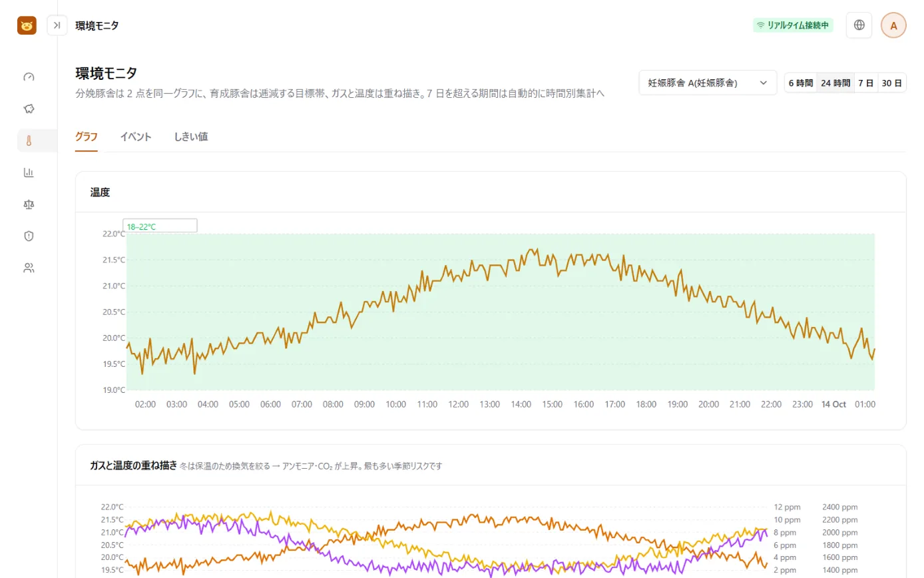Select the 7 日 time range
Viewport: 924px width, 578px height.
tap(865, 83)
